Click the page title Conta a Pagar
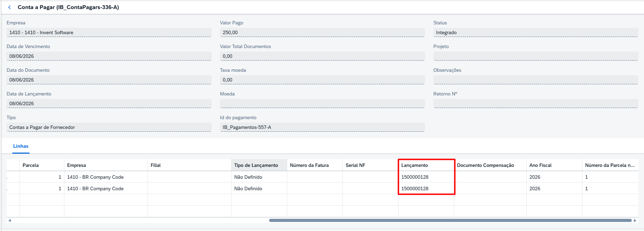The image size is (644, 231). [68, 7]
